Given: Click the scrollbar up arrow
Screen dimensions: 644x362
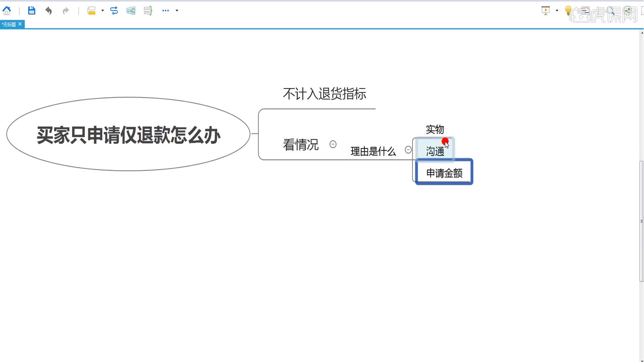Looking at the screenshot, I should tap(642, 33).
